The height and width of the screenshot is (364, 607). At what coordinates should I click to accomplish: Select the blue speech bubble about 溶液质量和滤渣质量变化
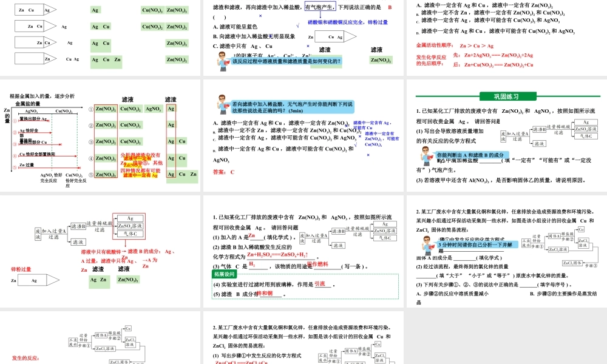288,62
